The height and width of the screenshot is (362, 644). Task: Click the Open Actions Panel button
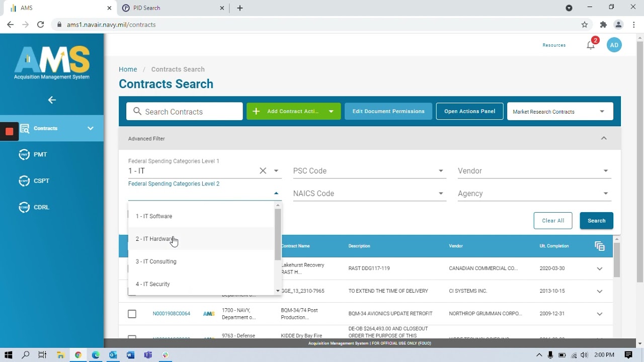click(470, 112)
